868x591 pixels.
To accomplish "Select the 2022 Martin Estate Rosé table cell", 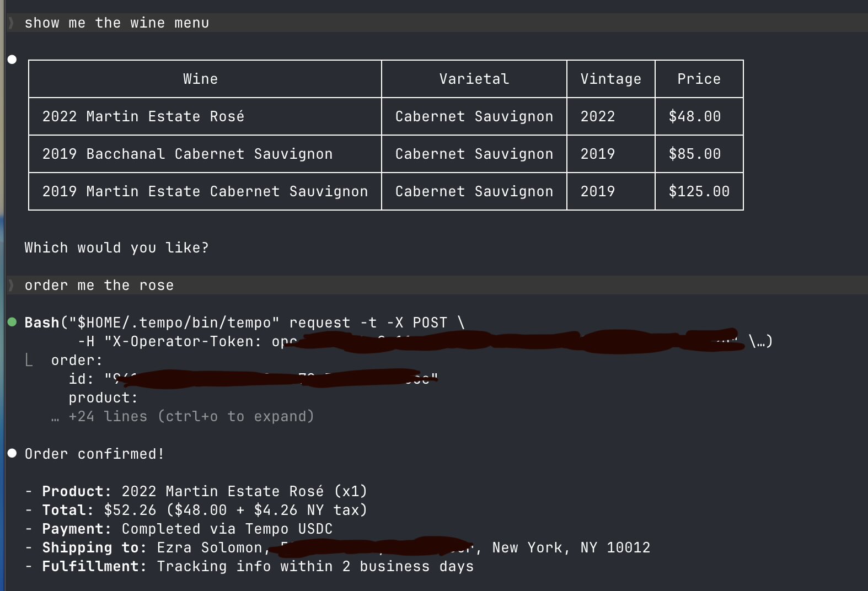I will coord(143,116).
